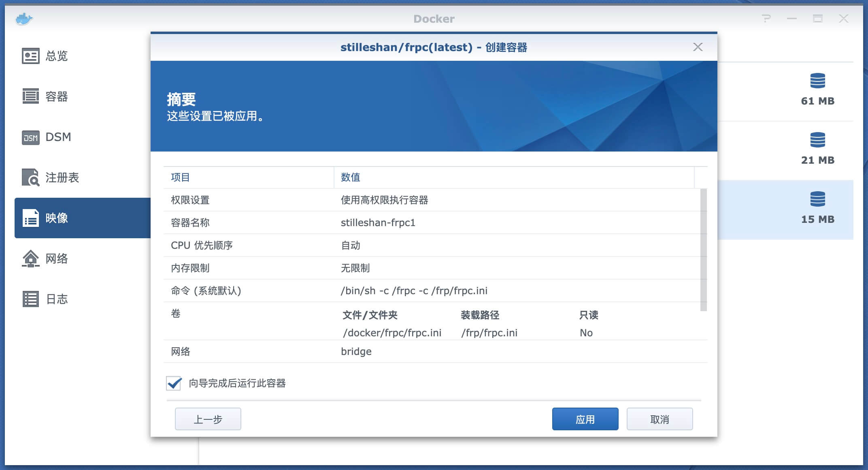Click the summary table vertical scrollbar
The height and width of the screenshot is (470, 868).
point(703,250)
